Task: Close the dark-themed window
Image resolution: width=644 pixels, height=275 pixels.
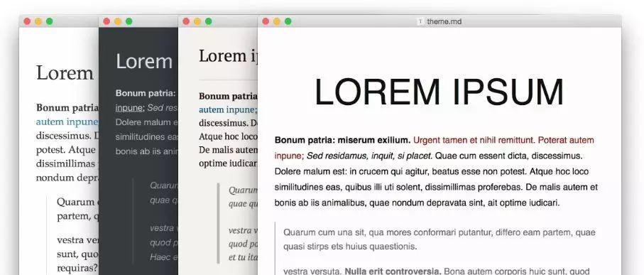Action: (107, 21)
